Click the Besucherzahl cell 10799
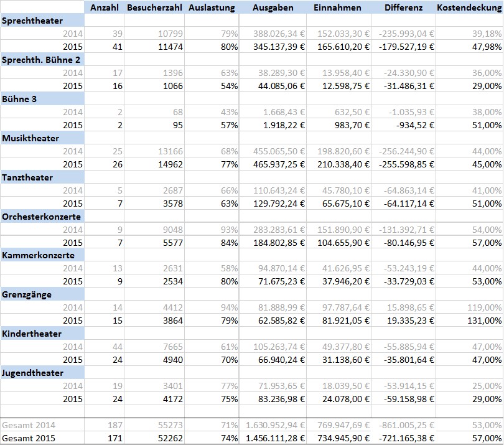 click(154, 34)
